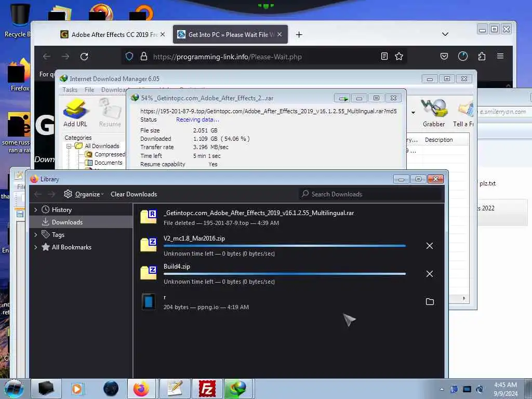
Task: Open Firefox from the taskbar
Action: tap(141, 389)
